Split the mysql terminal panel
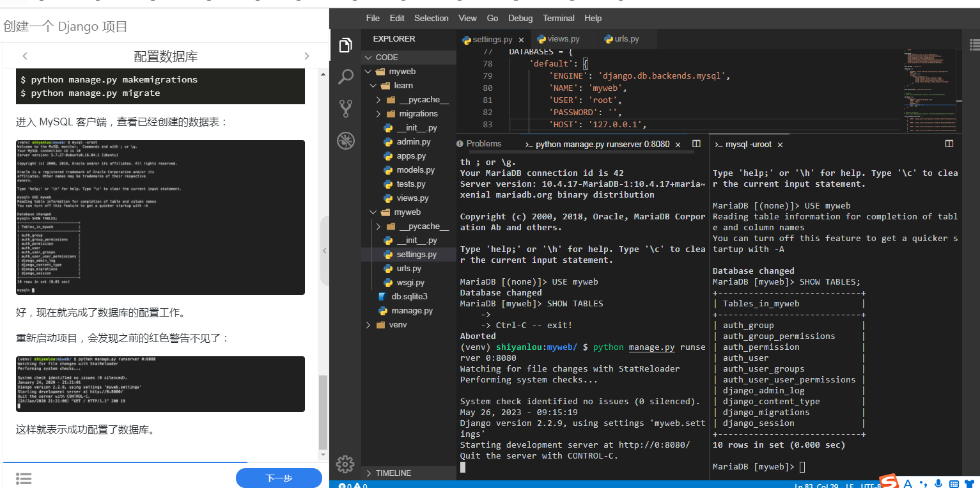The width and height of the screenshot is (980, 488). click(949, 144)
